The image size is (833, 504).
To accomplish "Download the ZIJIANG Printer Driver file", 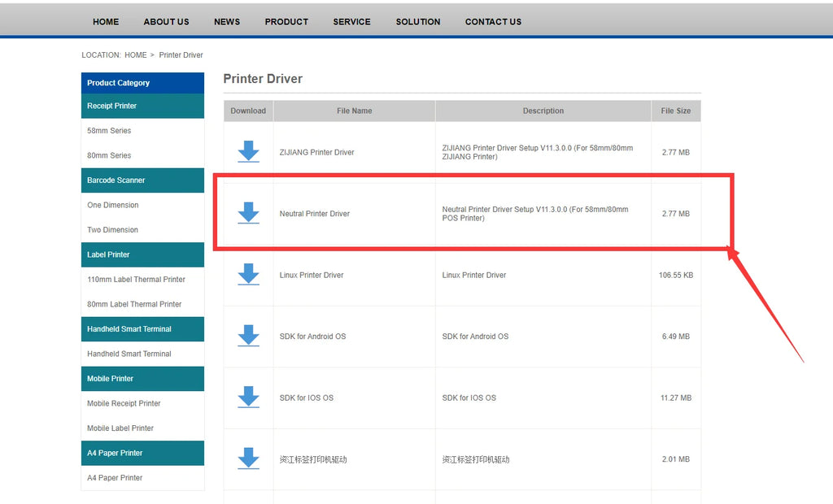I will click(x=248, y=152).
